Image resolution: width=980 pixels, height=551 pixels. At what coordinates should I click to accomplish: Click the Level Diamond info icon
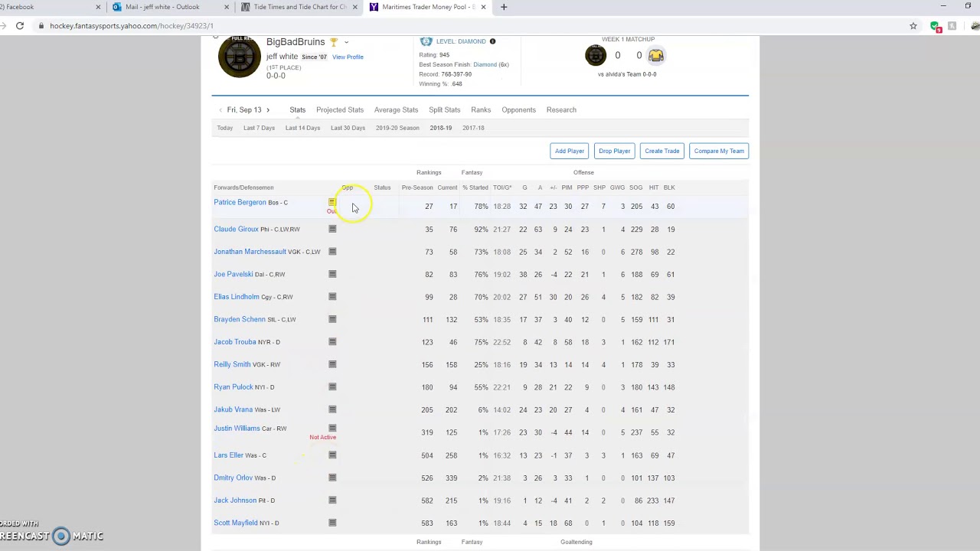pos(492,41)
